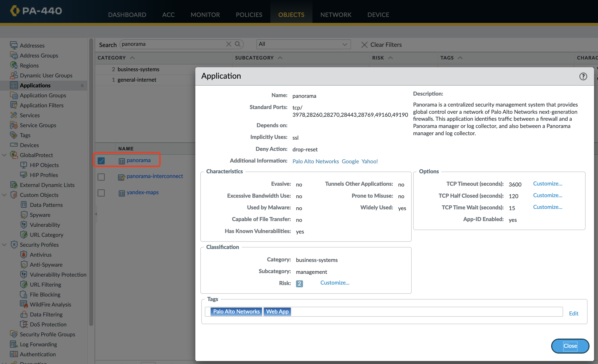Image resolution: width=598 pixels, height=364 pixels.
Task: Click Clear Filters
Action: coord(381,45)
